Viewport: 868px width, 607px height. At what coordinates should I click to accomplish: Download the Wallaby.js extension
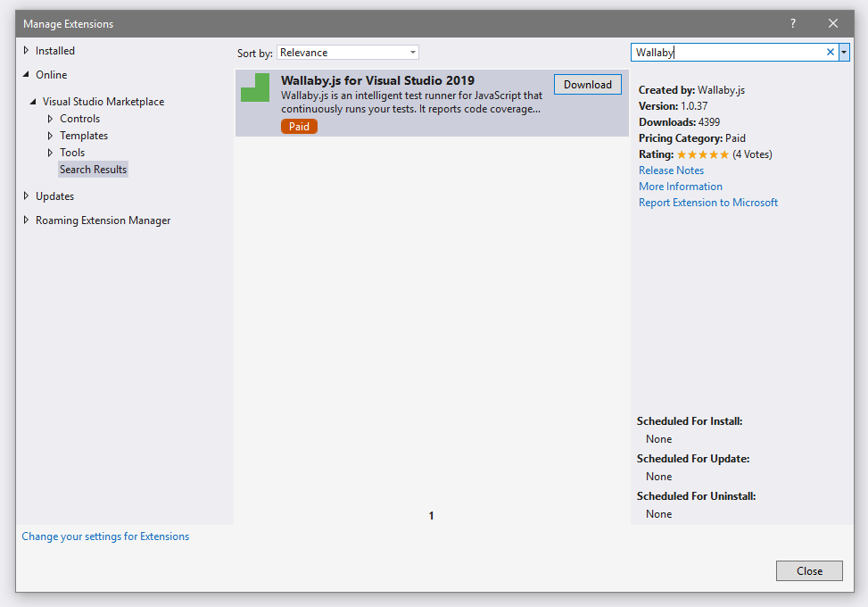click(x=587, y=84)
